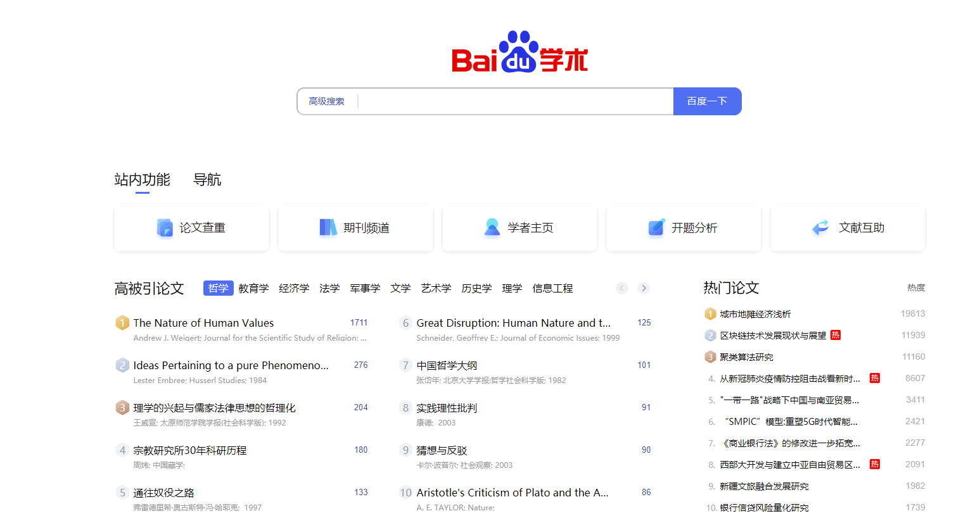Viewport: 980px width, 523px height.
Task: Open paper 通往奴役之路
Action: click(163, 493)
